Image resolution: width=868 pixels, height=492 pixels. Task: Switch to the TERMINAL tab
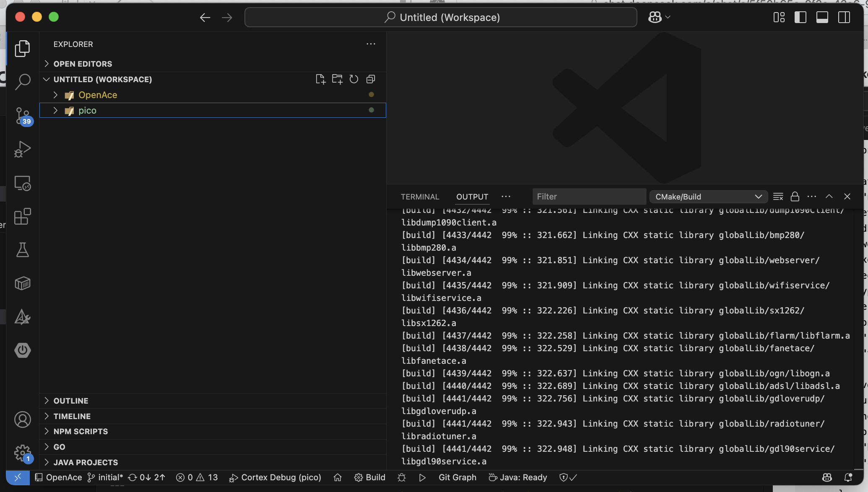coord(420,197)
